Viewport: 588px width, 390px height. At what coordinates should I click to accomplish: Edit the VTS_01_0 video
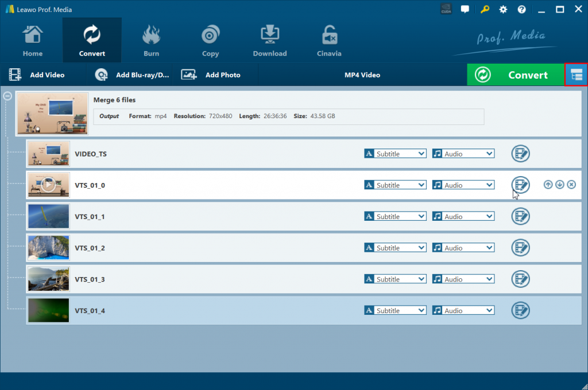click(520, 185)
